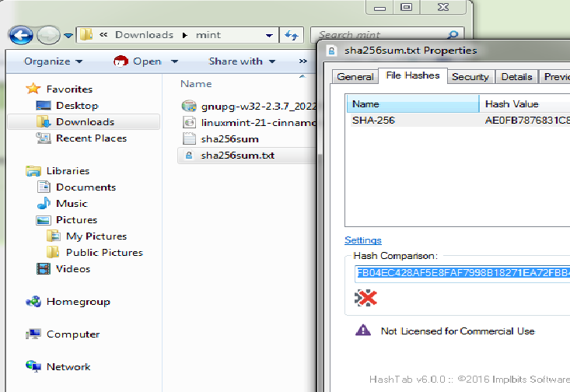Open Downloads in the navigation pane
This screenshot has height=392, width=570.
(85, 122)
